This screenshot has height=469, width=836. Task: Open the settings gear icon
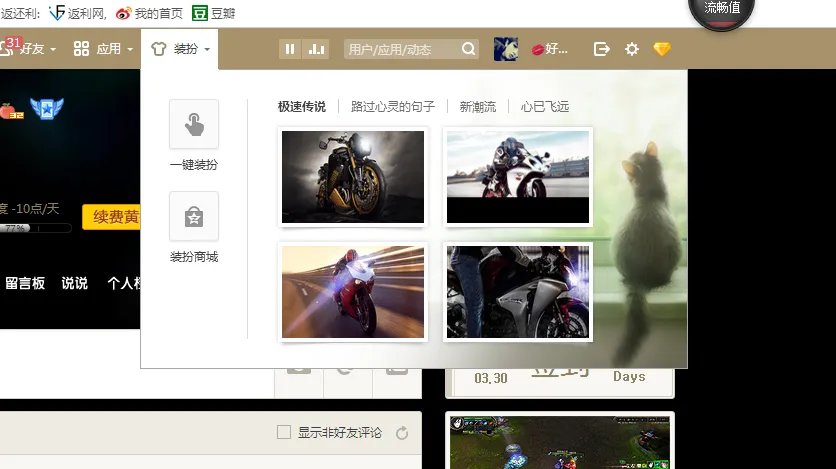[x=632, y=49]
